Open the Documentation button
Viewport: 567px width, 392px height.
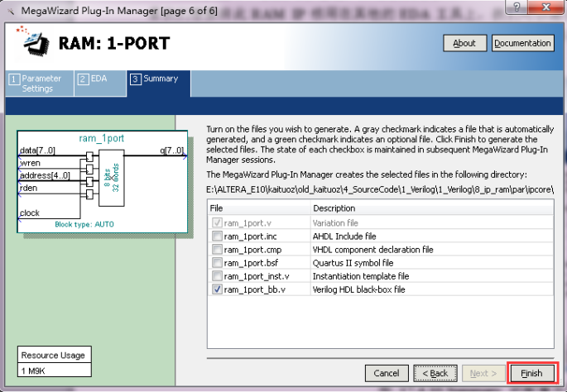pyautogui.click(x=522, y=43)
